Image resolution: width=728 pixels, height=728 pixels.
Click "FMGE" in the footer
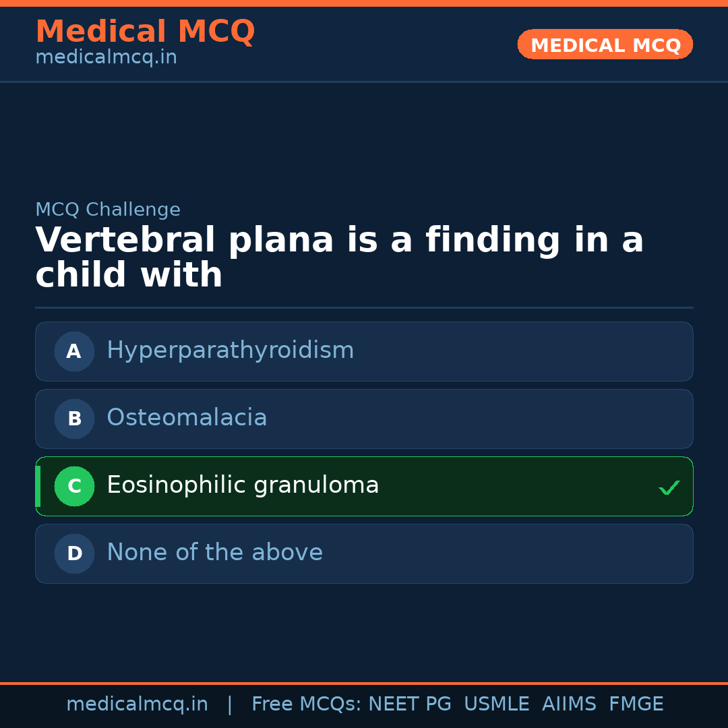(x=636, y=704)
